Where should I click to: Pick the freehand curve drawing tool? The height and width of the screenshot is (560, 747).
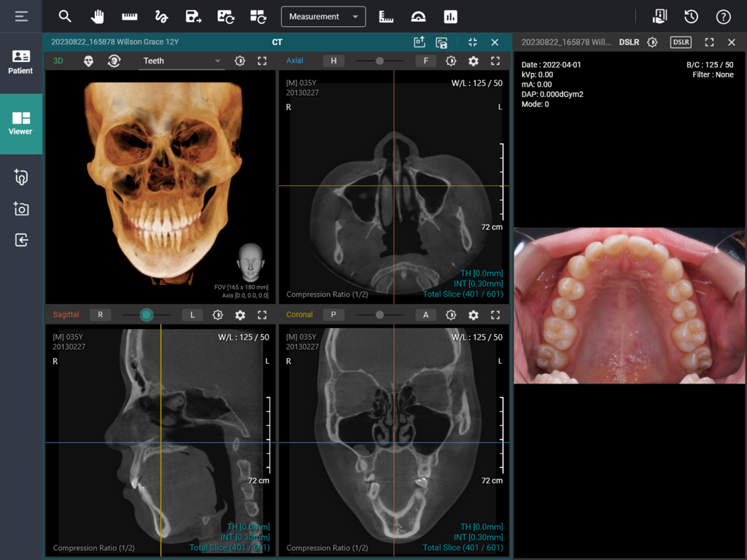click(161, 16)
